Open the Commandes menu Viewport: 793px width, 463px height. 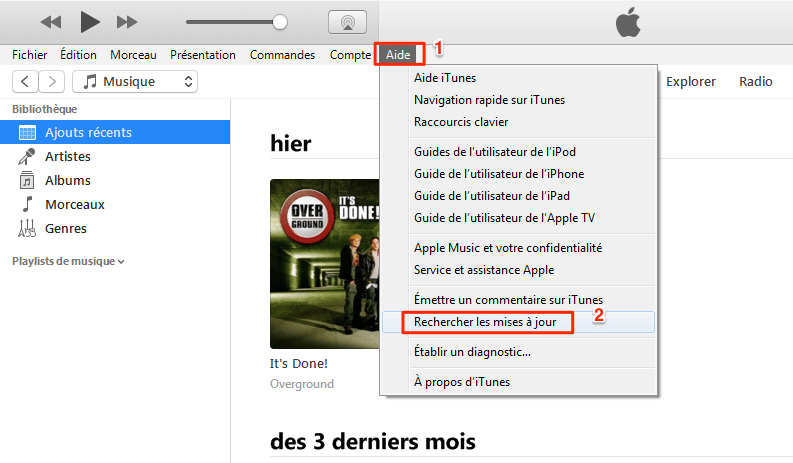(x=282, y=55)
